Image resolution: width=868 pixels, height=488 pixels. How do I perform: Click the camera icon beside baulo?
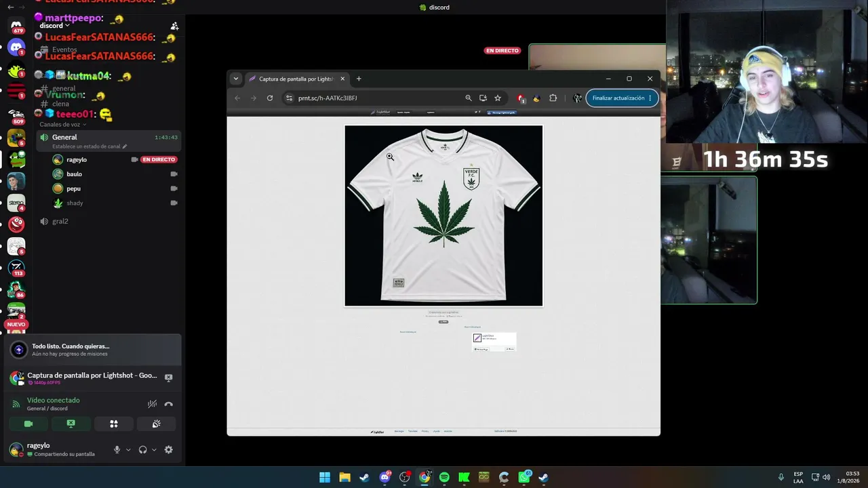[x=174, y=174]
